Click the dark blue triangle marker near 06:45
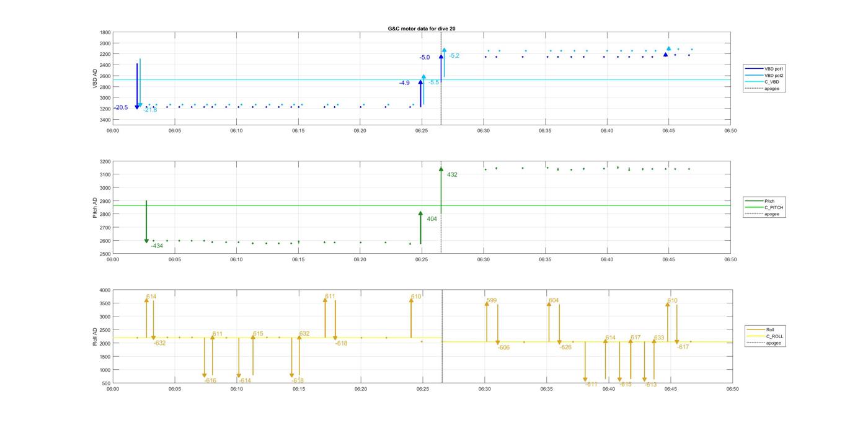This screenshot has width=868, height=430. [x=665, y=55]
